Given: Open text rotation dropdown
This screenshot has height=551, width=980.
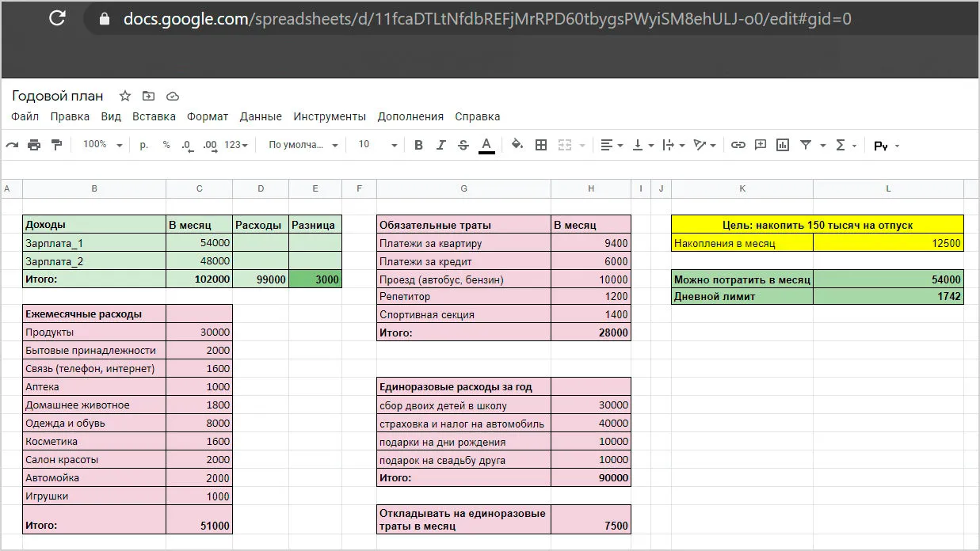Looking at the screenshot, I should click(x=704, y=145).
